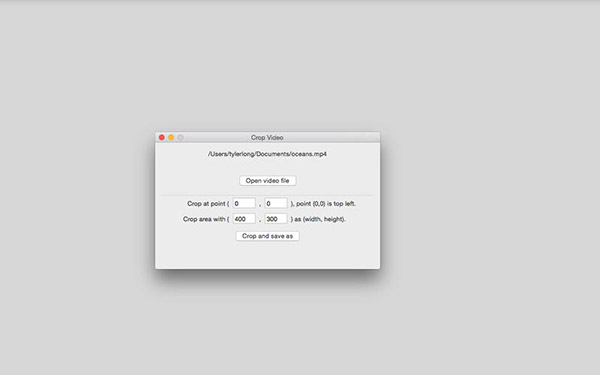Click the grayed-out zoom window button
Screen dimensions: 600x375
coord(180,137)
